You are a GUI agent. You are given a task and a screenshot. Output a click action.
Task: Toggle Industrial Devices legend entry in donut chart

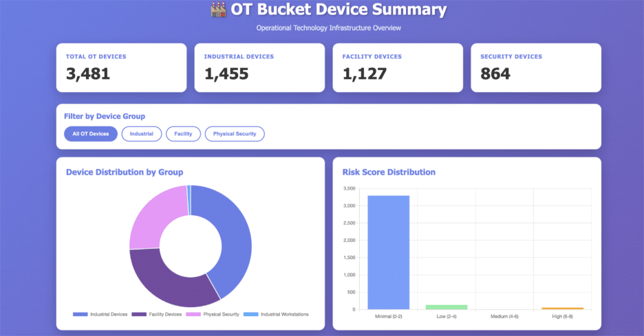coord(100,314)
